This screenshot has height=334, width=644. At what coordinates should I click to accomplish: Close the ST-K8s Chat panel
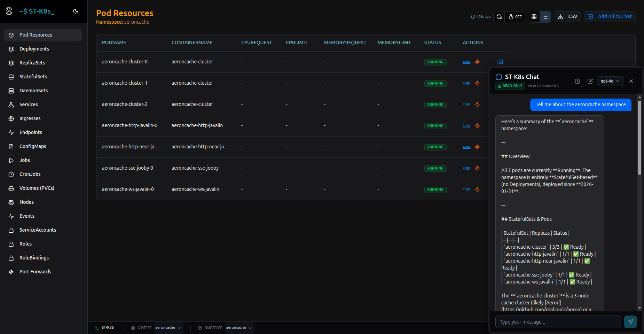tap(631, 81)
